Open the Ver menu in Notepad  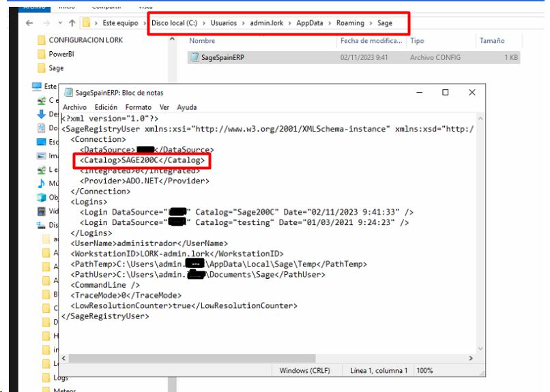[x=164, y=107]
